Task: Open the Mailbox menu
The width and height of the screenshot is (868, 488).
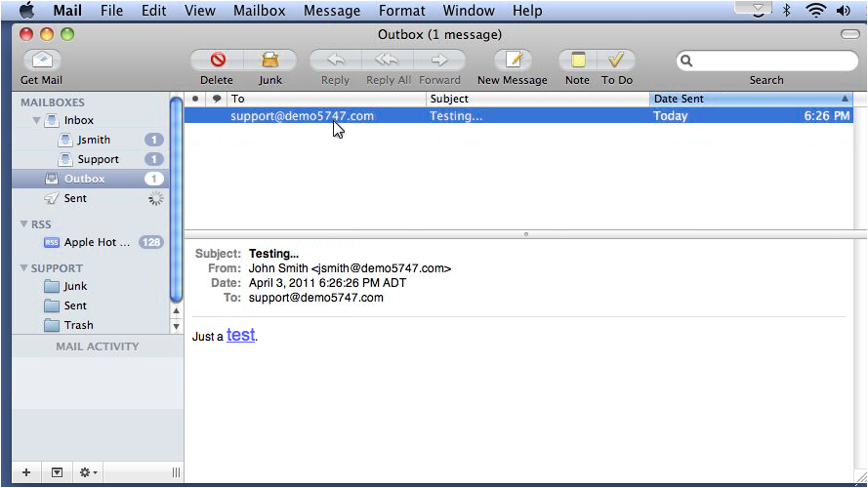Action: tap(258, 11)
